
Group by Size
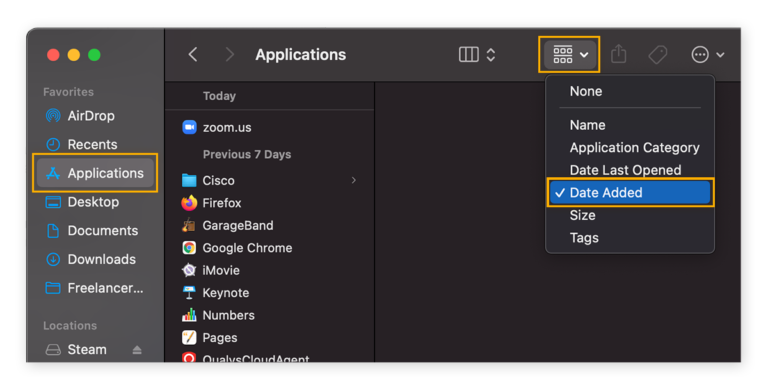point(582,215)
